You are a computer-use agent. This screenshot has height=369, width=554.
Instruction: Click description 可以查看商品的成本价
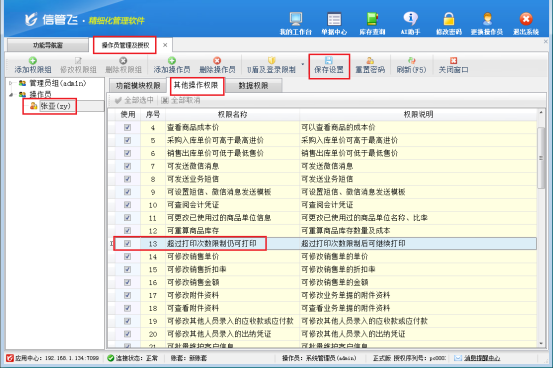338,127
